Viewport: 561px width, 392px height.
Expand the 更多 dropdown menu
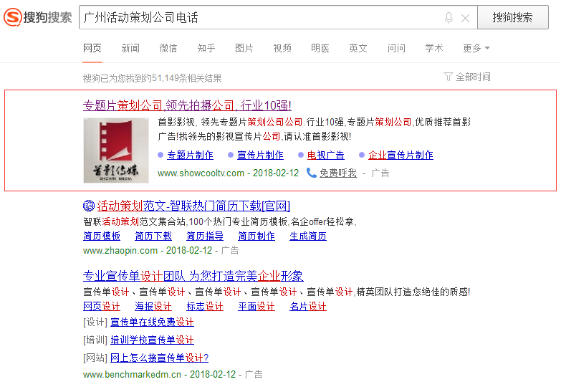(x=476, y=48)
